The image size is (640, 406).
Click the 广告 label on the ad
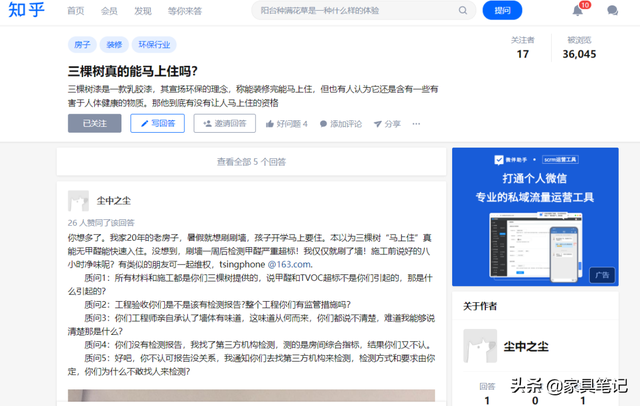602,275
